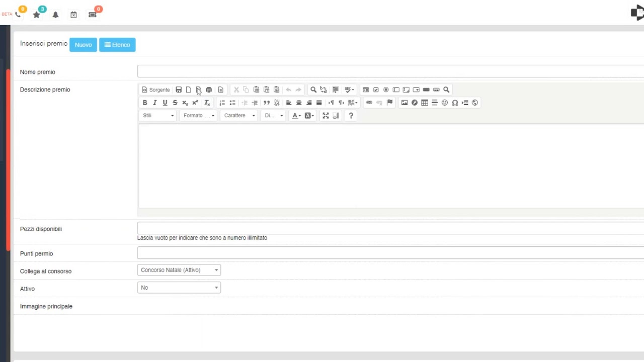The height and width of the screenshot is (362, 644).
Task: Insert a horizontal line
Action: [435, 103]
